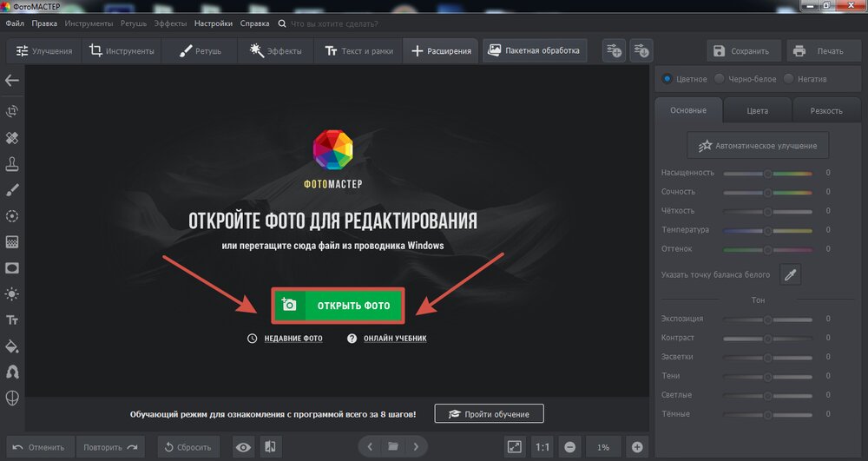Open the Настройки menu

tap(214, 23)
